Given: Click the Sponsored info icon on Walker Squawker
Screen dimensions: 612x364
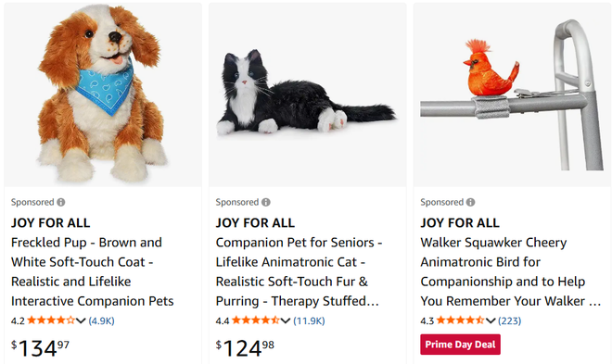Looking at the screenshot, I should click(471, 202).
